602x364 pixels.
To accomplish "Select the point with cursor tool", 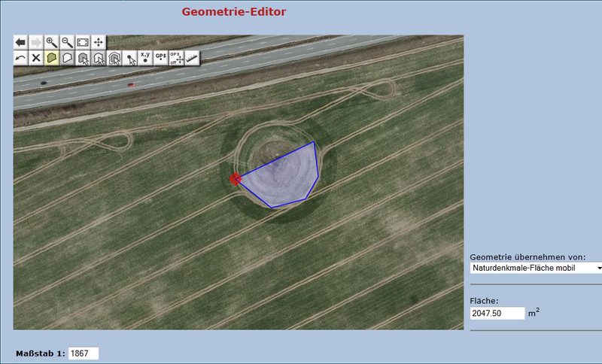I will [x=131, y=57].
